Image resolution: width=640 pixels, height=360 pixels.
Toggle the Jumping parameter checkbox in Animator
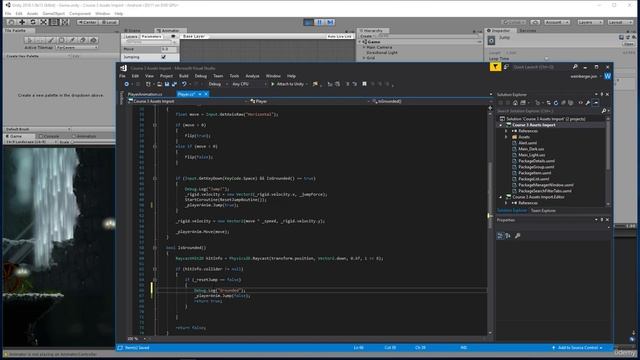(164, 57)
